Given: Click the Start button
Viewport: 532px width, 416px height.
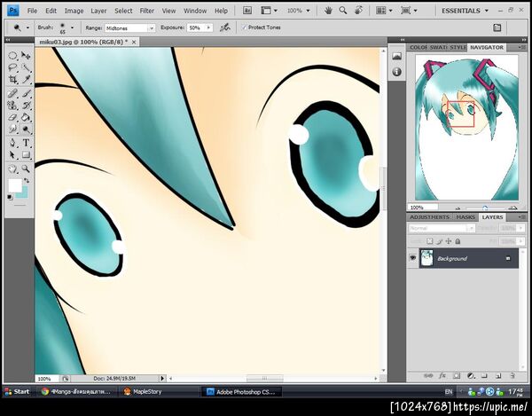Looking at the screenshot, I should 17,391.
